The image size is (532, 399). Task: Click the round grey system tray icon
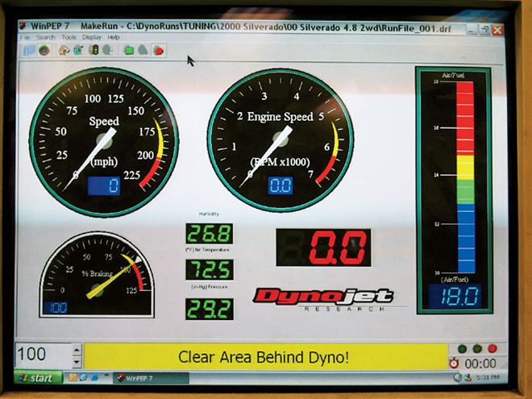click(457, 377)
